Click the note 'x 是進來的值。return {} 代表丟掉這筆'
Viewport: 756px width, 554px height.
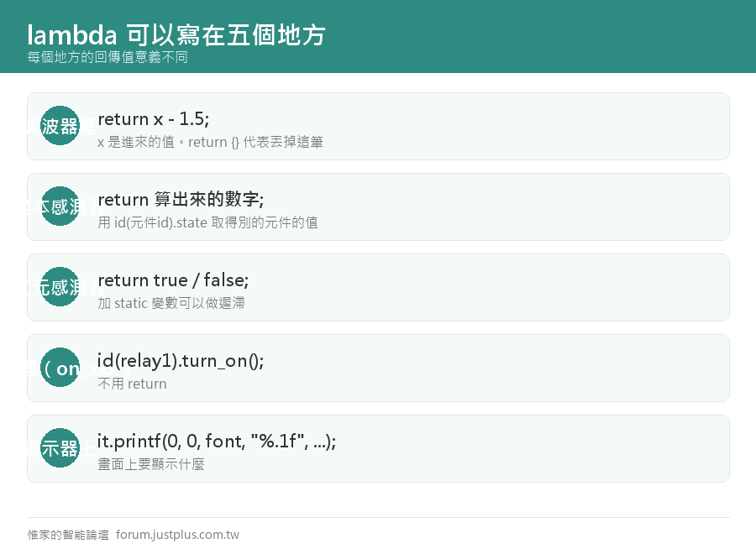pos(210,142)
